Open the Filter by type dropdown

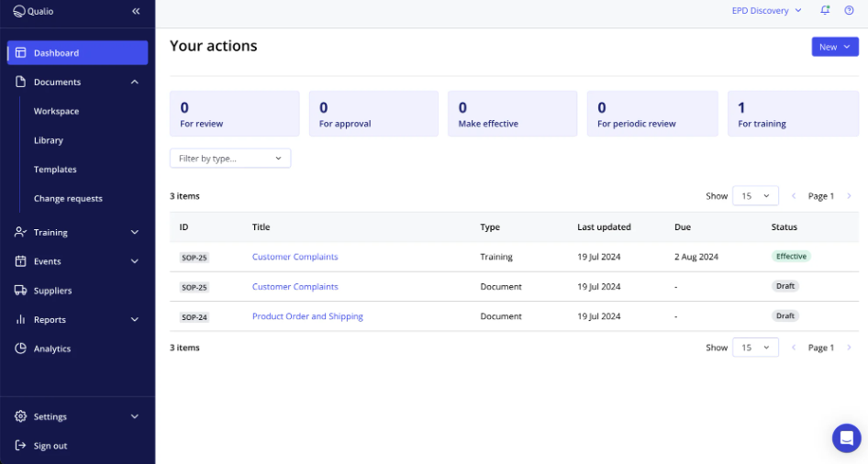[x=230, y=159]
